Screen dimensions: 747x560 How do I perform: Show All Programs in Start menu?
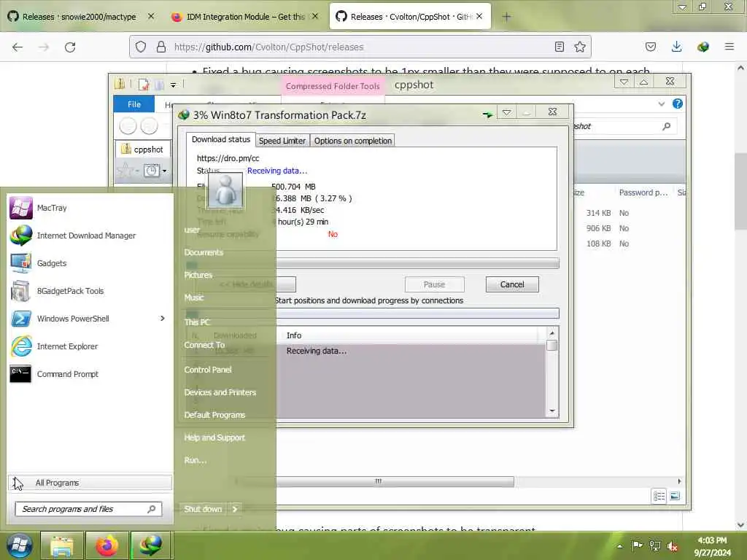pyautogui.click(x=90, y=483)
